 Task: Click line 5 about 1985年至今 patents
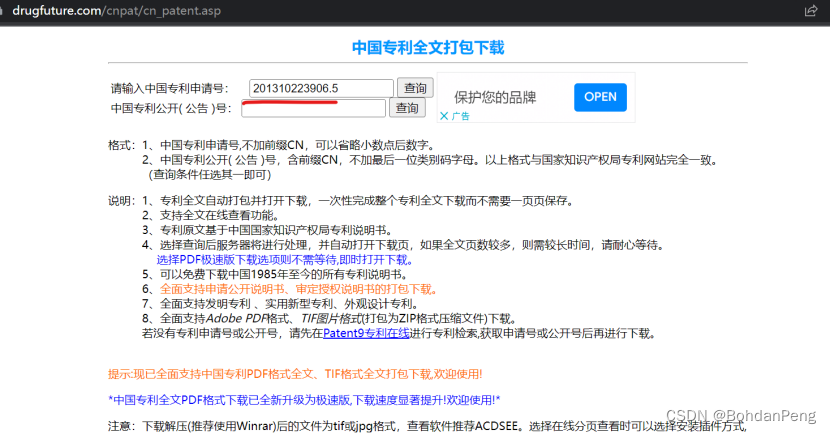pyautogui.click(x=276, y=274)
